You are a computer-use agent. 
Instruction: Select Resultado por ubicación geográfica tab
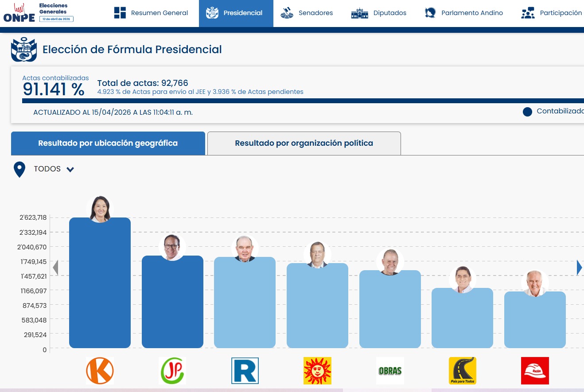(108, 144)
